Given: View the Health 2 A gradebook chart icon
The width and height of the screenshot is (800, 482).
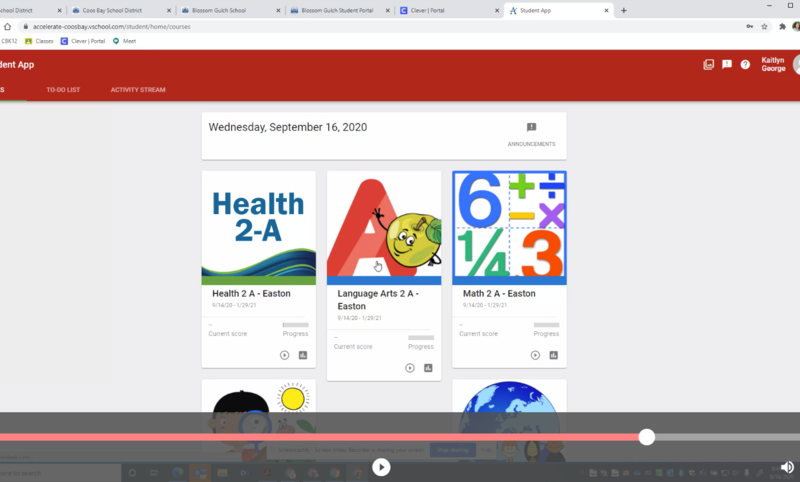Looking at the screenshot, I should coord(303,355).
